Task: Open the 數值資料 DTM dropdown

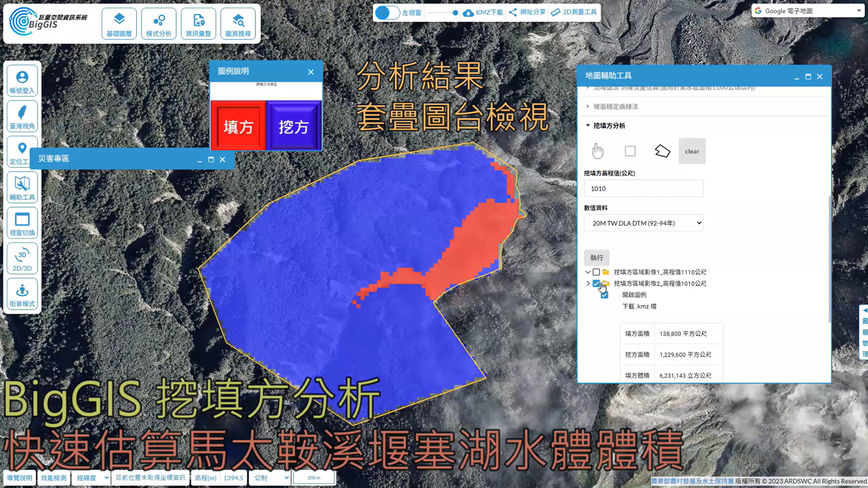Action: pyautogui.click(x=643, y=223)
